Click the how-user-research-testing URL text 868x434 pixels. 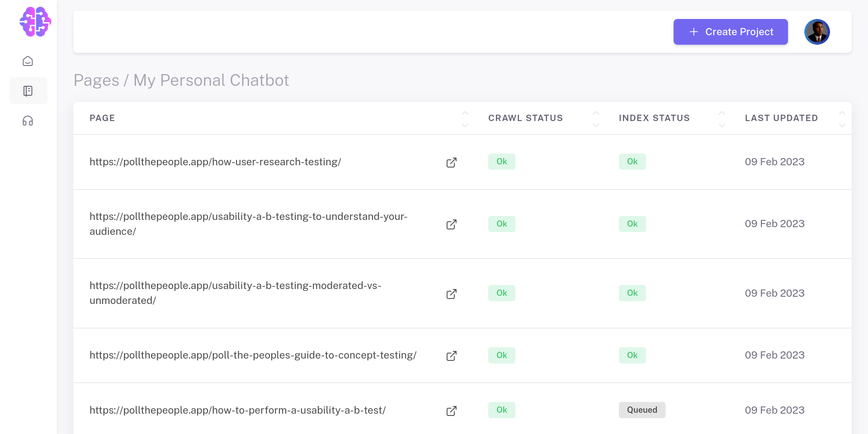click(215, 162)
